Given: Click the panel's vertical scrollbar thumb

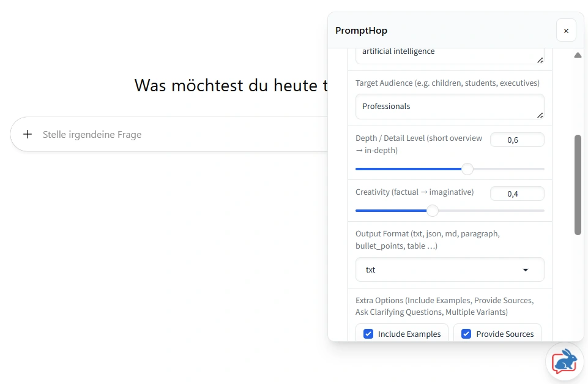Looking at the screenshot, I should coord(578,184).
